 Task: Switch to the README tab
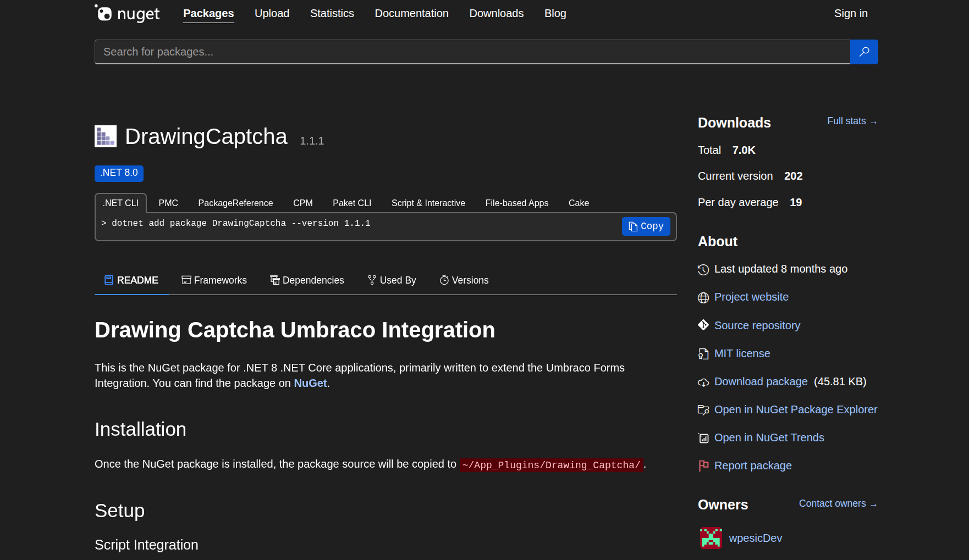tap(131, 280)
